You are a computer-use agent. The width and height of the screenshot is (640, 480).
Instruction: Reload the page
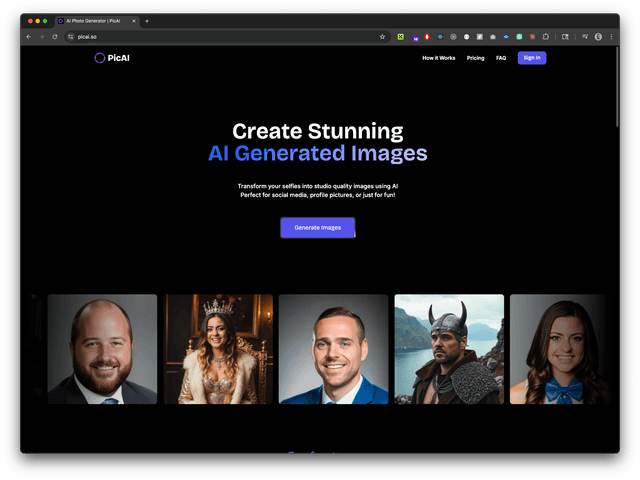(54, 36)
